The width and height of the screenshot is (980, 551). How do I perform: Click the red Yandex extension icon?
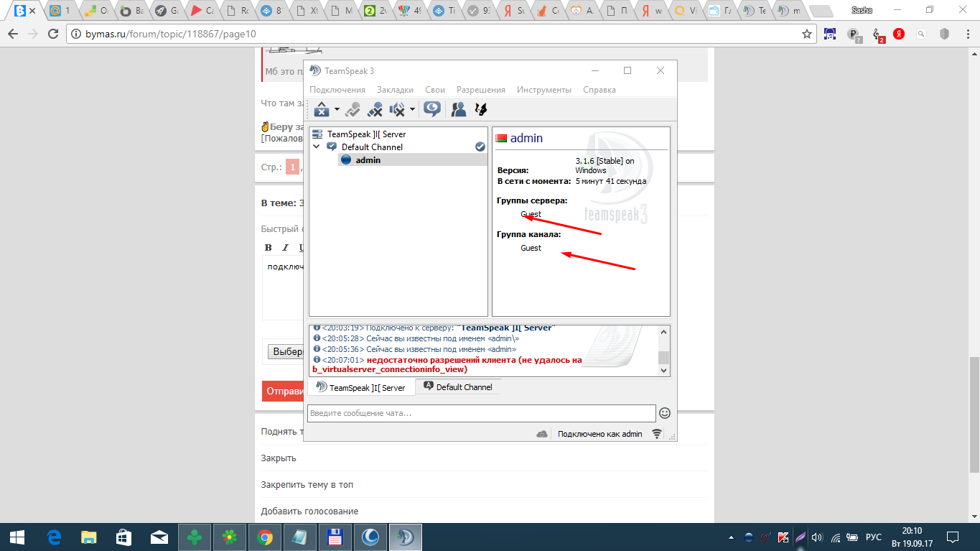[x=898, y=34]
